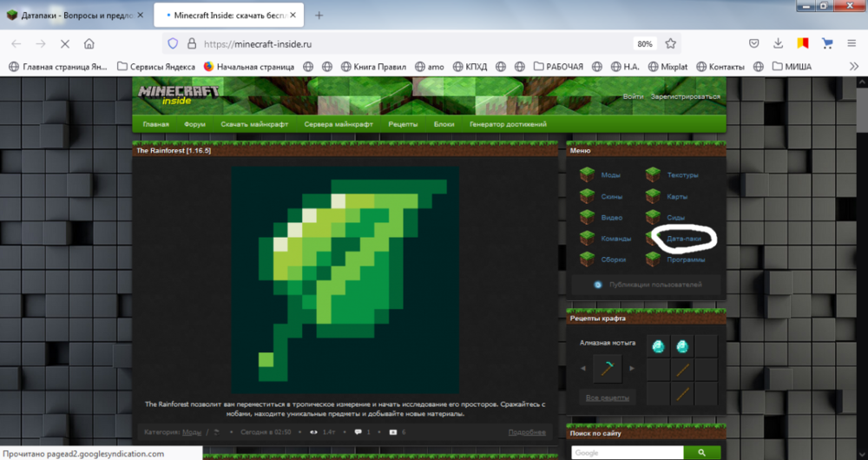868x460 pixels.
Task: Click the grass block icon beside Моды
Action: coord(587,175)
